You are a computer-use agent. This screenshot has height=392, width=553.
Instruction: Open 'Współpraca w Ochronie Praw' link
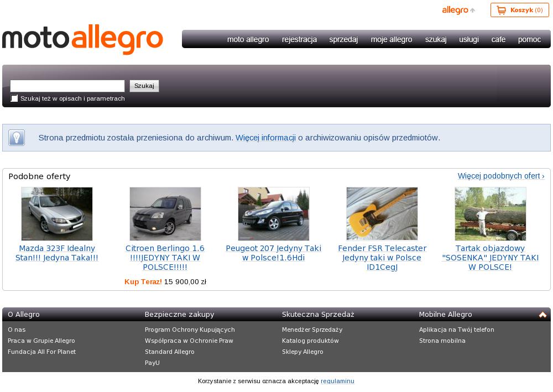(x=189, y=341)
